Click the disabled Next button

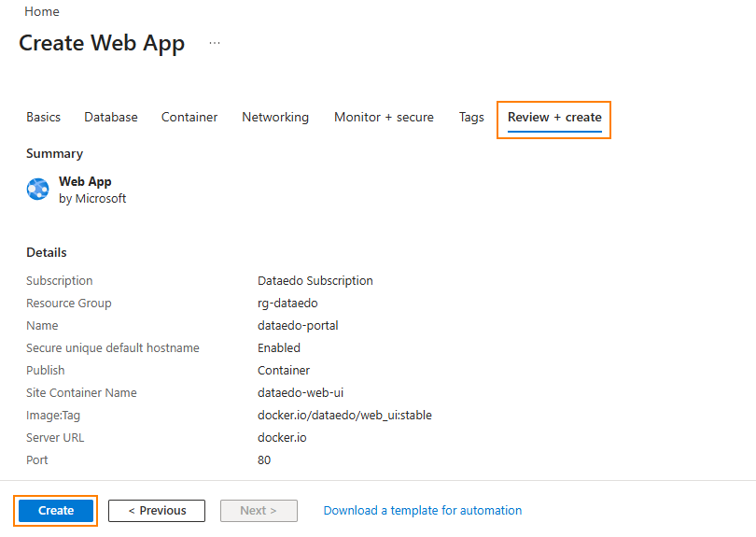click(259, 511)
